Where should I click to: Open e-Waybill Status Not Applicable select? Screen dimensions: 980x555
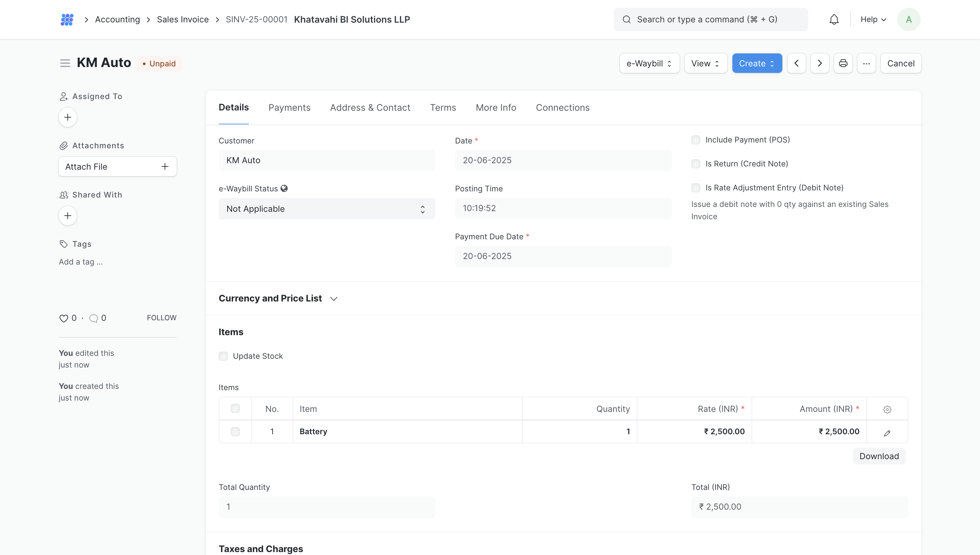click(327, 209)
